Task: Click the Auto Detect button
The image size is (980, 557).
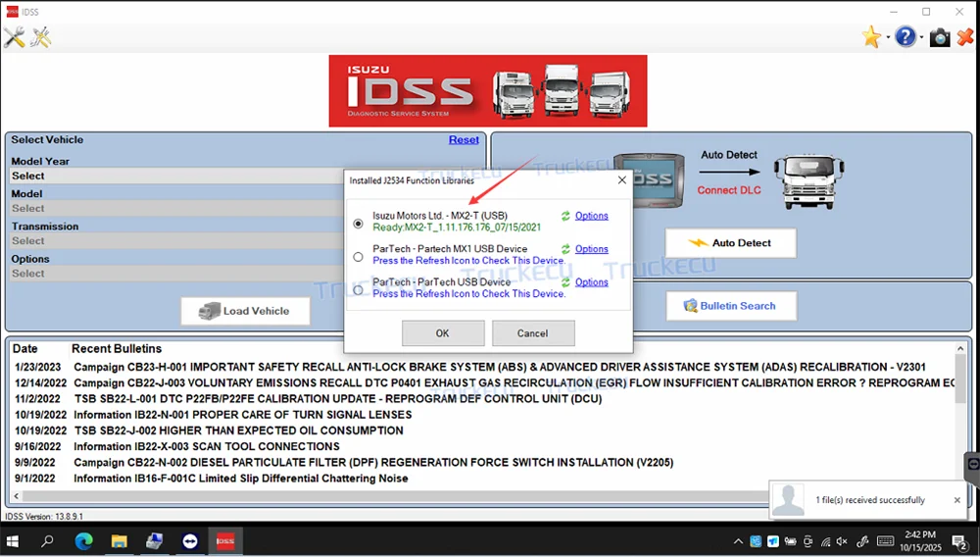Action: (731, 242)
